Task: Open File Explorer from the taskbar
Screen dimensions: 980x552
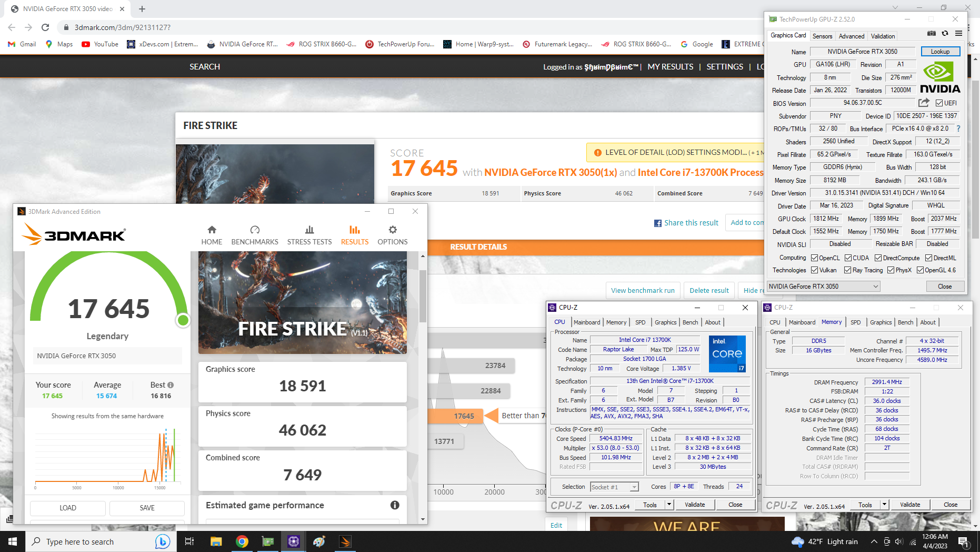Action: 216,541
